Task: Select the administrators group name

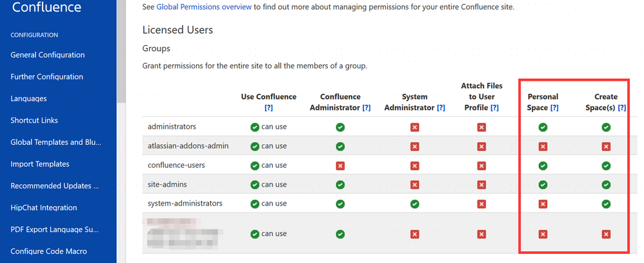Action: tap(172, 127)
